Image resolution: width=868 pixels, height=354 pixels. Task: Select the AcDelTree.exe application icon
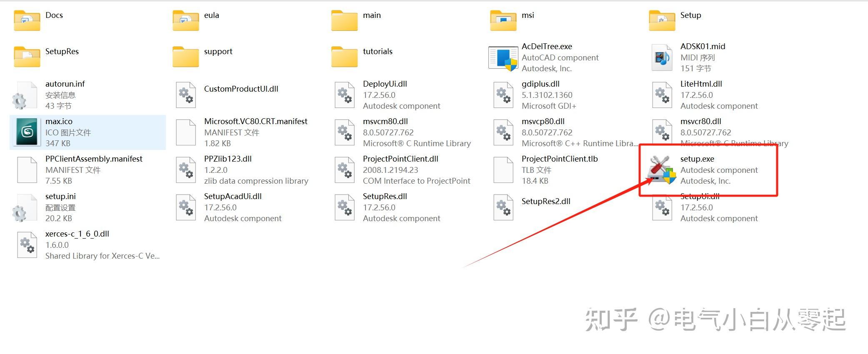tap(503, 57)
